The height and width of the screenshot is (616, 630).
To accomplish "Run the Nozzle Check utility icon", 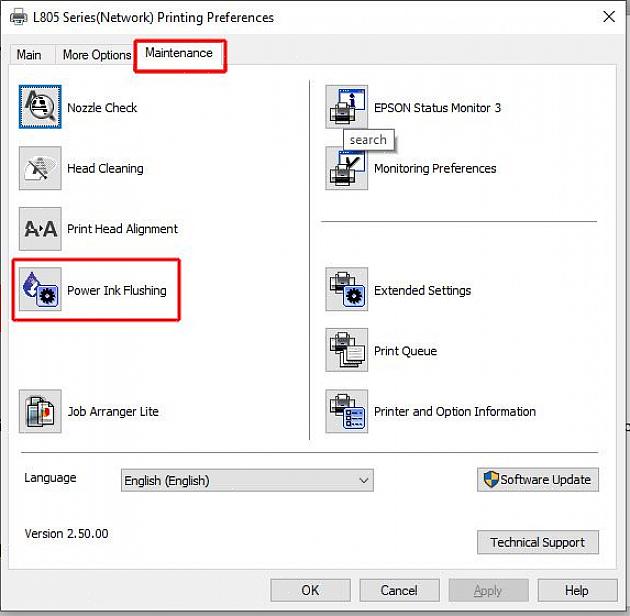I will [x=40, y=107].
